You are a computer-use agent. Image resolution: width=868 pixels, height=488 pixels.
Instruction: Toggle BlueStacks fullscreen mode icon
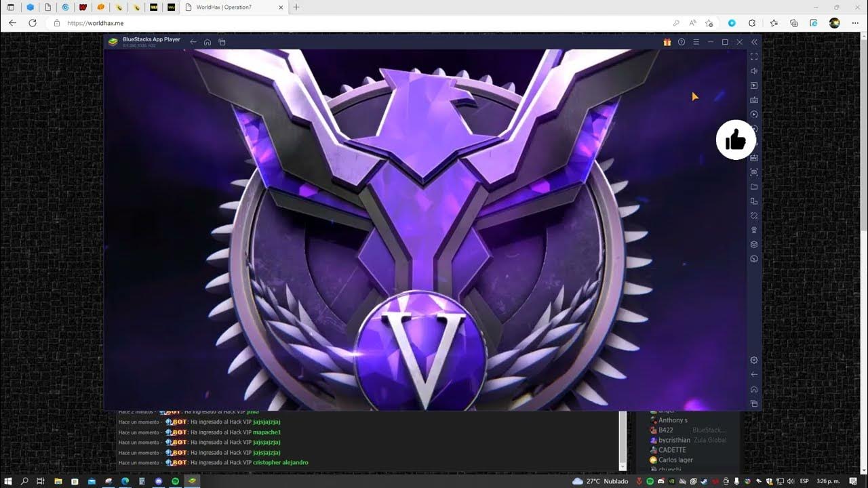click(754, 56)
